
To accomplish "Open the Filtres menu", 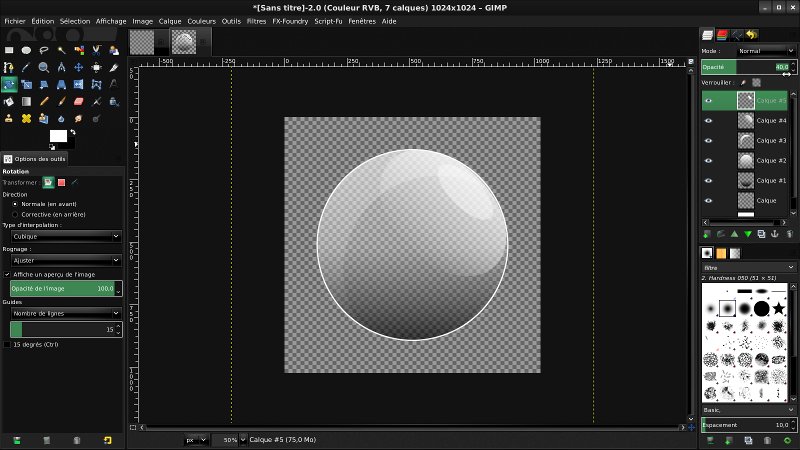I will (x=256, y=21).
